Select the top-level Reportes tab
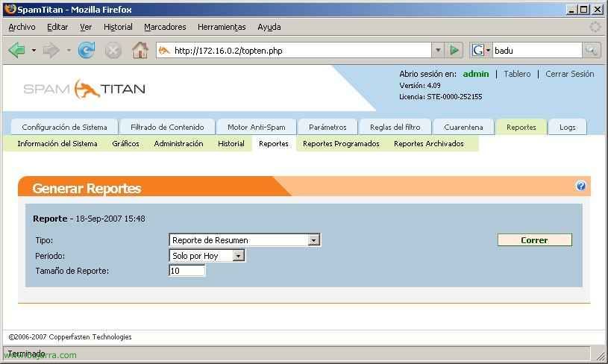Screen dimensions: 608x364 (x=521, y=127)
